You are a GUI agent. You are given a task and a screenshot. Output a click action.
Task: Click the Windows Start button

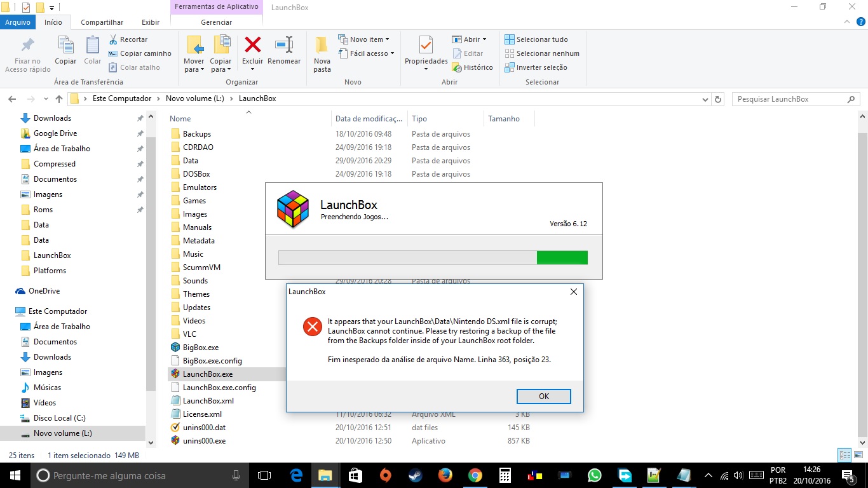pyautogui.click(x=15, y=475)
